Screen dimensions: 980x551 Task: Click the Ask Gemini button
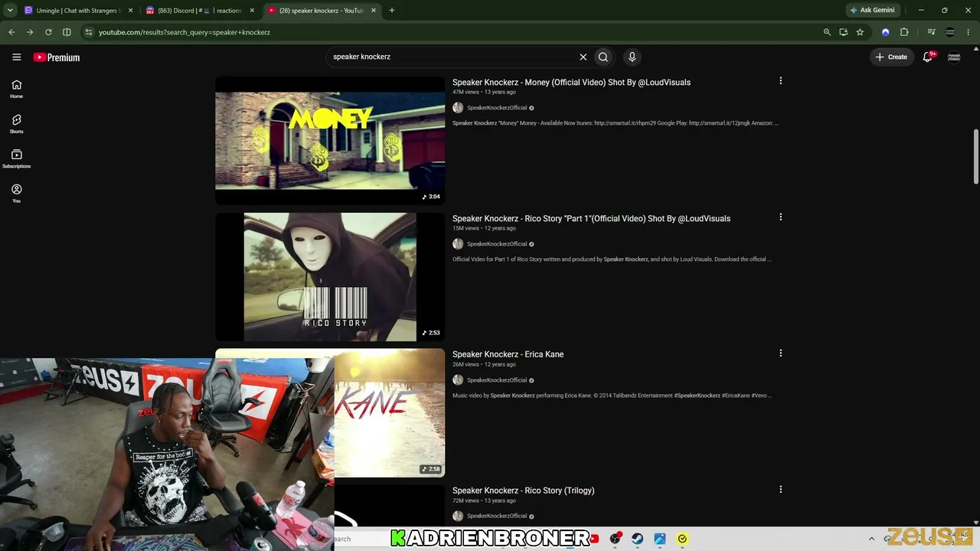point(872,11)
